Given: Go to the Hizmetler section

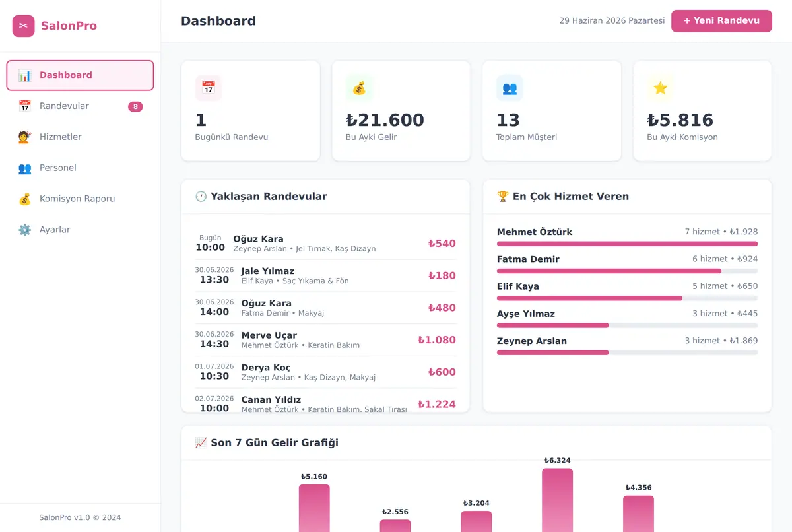Looking at the screenshot, I should pos(80,137).
